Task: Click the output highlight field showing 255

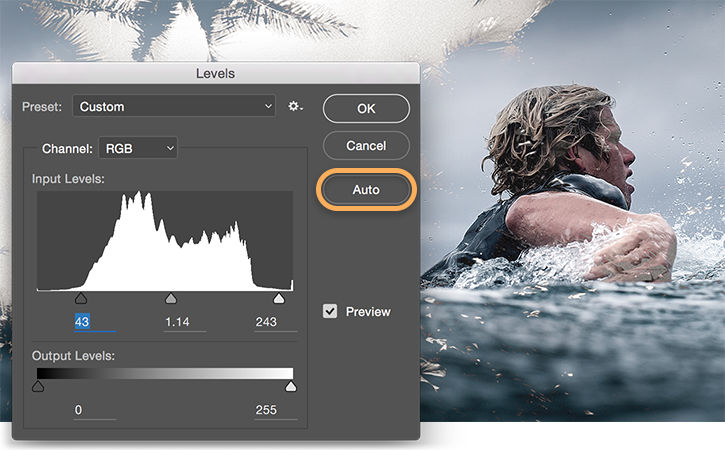Action: pyautogui.click(x=276, y=410)
